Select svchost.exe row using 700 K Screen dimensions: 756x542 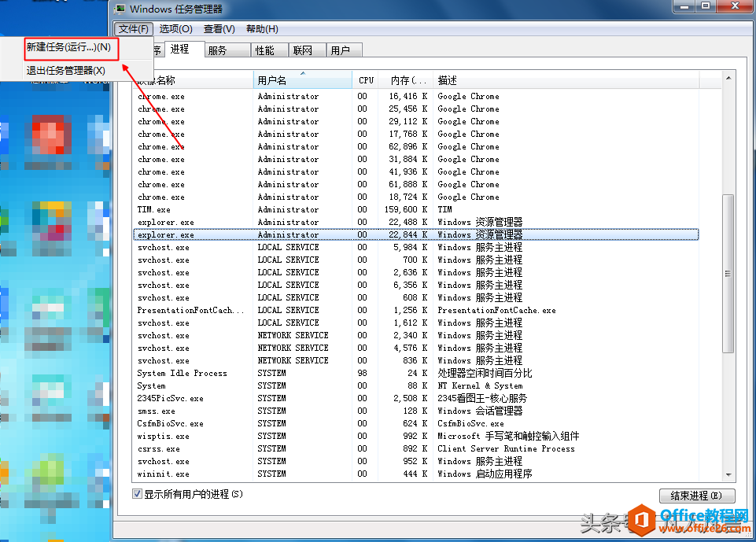[415, 260]
